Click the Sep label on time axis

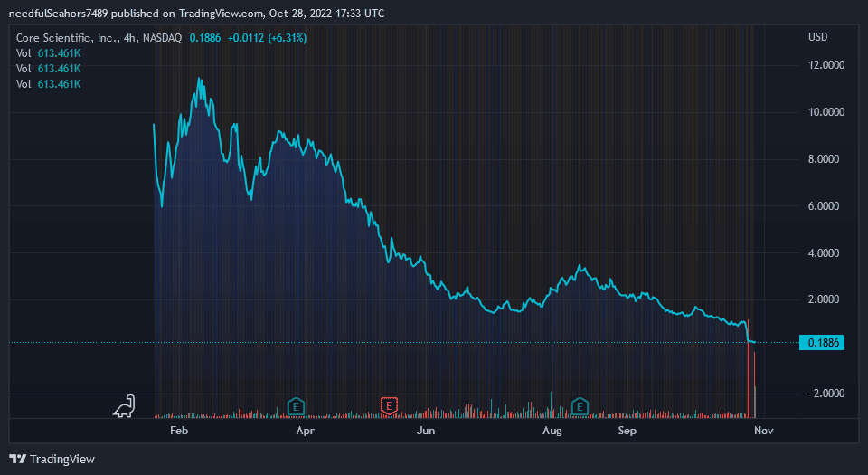627,431
